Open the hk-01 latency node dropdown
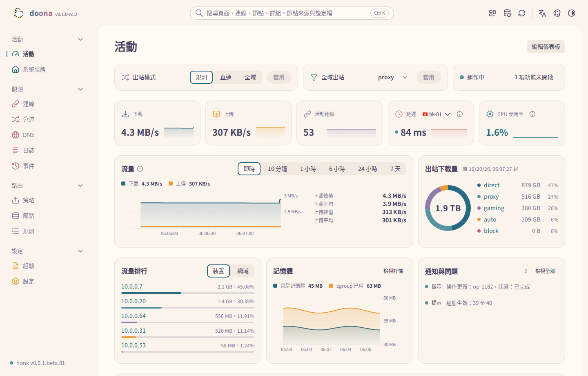Screen dimensions: 588x376 (436, 114)
